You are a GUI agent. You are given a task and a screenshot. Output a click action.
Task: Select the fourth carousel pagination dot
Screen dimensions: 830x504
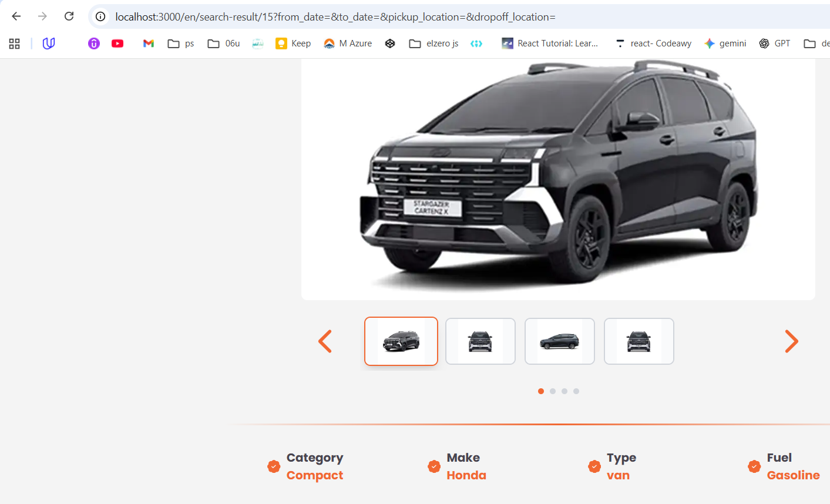(x=576, y=391)
